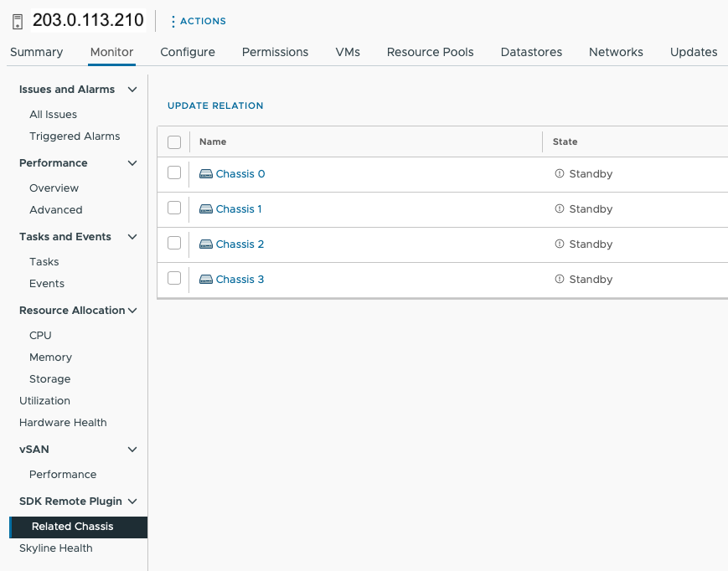Tick the select-all checkbox in table header
The height and width of the screenshot is (571, 728).
point(174,142)
